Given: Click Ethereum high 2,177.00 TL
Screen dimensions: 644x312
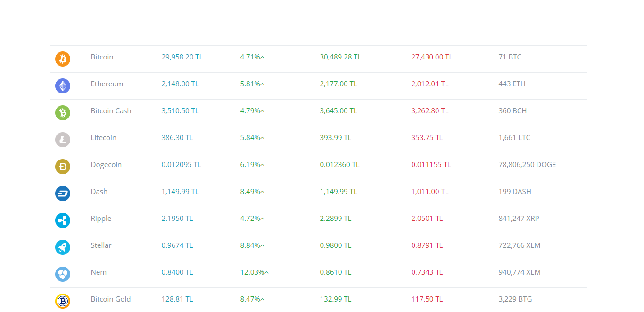Looking at the screenshot, I should click(x=339, y=84).
